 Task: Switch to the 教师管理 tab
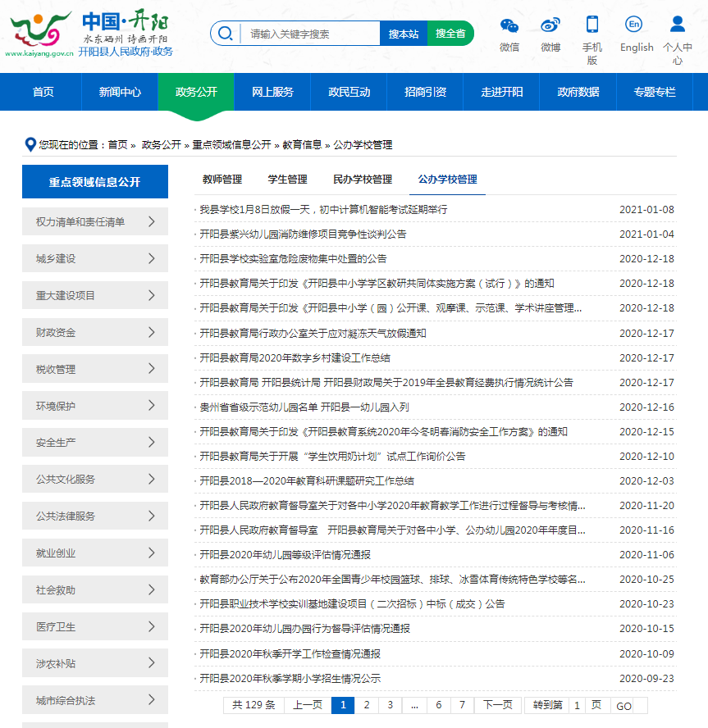tap(222, 180)
